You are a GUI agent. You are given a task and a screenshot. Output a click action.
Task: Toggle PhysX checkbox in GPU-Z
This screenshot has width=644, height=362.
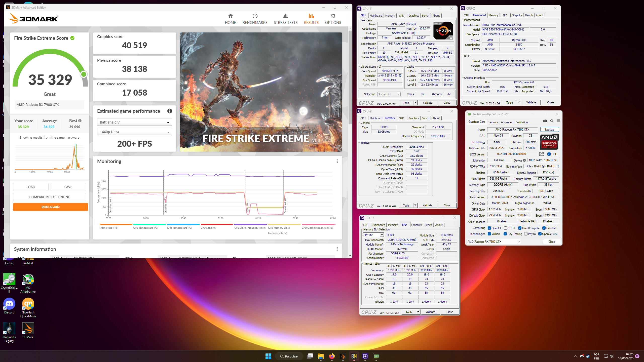[526, 234]
